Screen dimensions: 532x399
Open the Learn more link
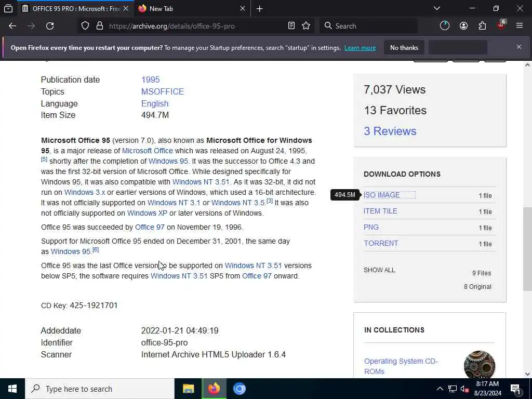(360, 48)
